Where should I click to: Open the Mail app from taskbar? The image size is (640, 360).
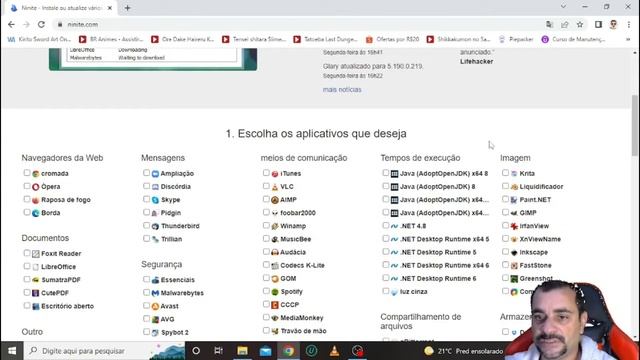coord(265,351)
